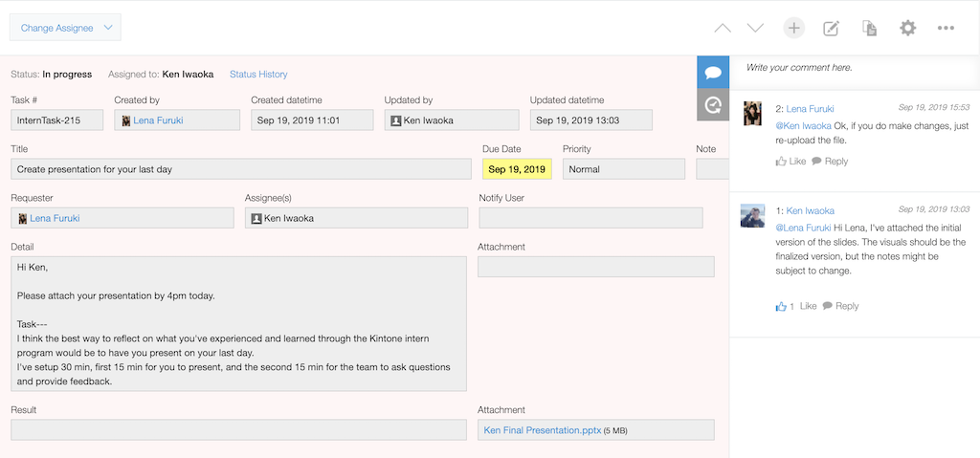Expand the Change Assignee dropdown
This screenshot has width=980, height=458.
point(66,28)
